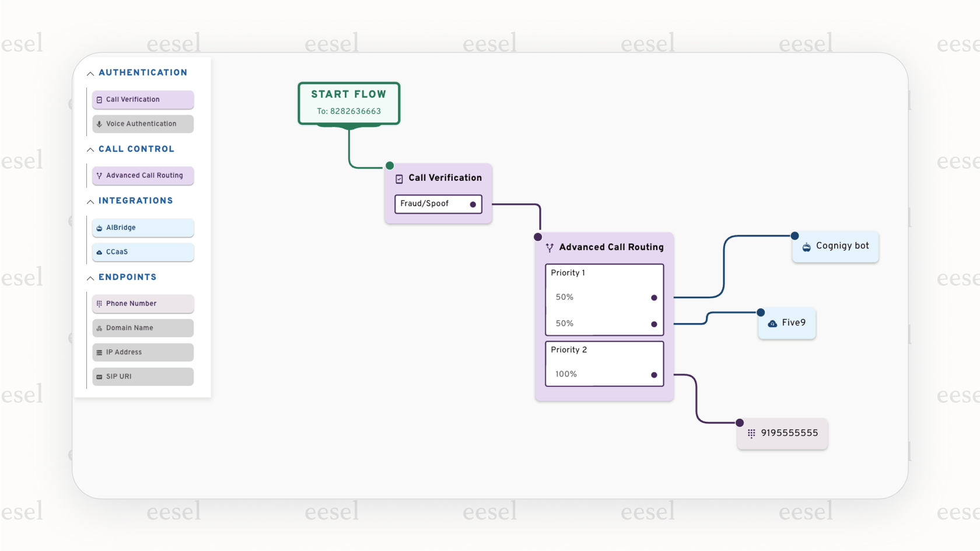Select the 9195555555 phone number node
The image size is (980, 551).
782,433
